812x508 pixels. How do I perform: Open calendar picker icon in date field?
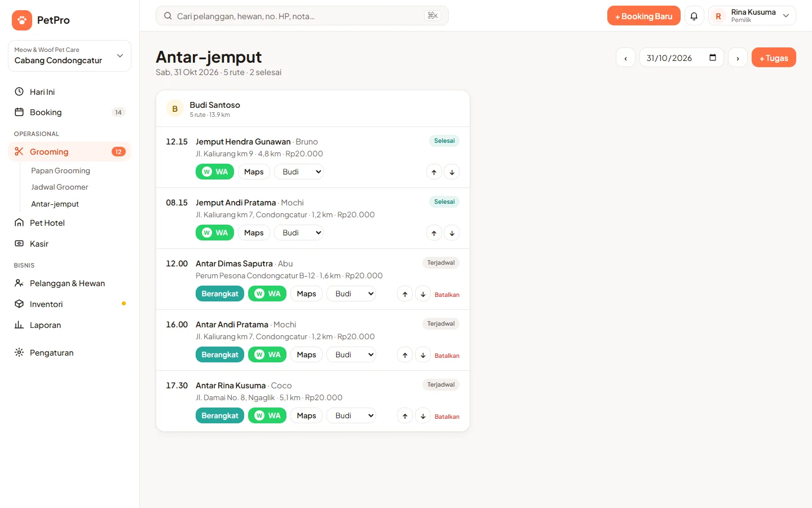713,58
